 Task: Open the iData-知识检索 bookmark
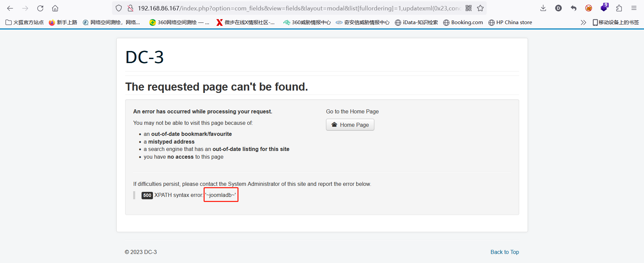click(x=416, y=22)
